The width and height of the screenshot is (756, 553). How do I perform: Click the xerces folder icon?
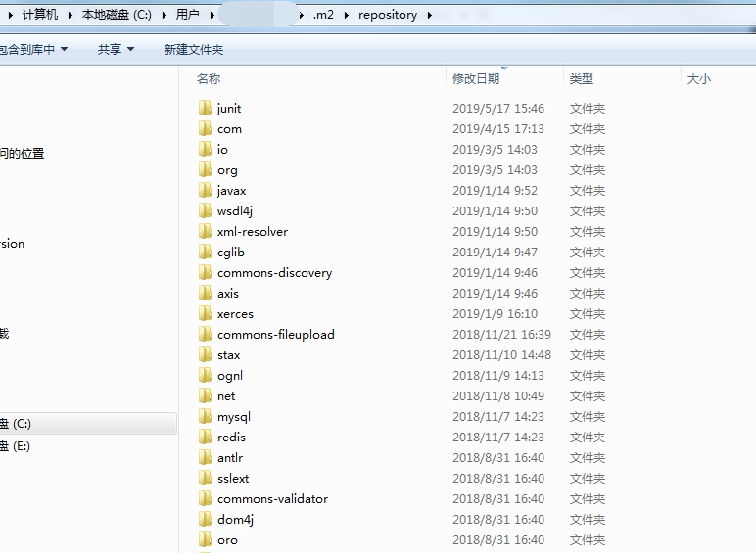coord(205,313)
